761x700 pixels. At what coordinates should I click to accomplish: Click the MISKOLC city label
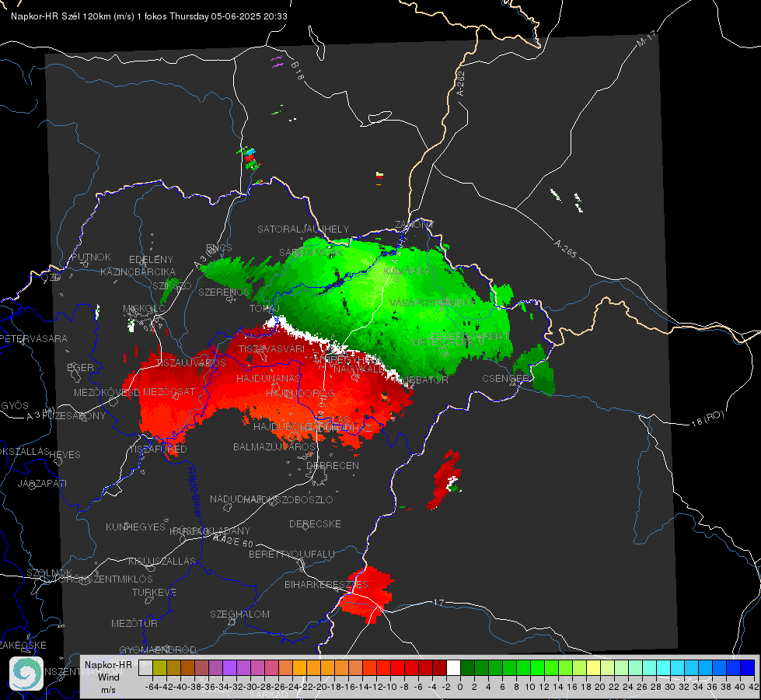click(144, 309)
